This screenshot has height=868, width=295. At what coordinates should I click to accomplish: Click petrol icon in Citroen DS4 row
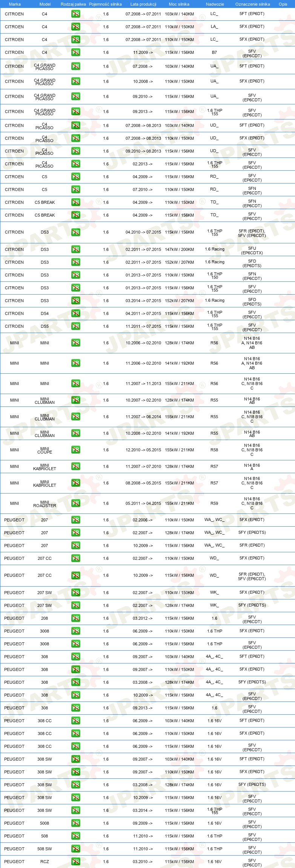pyautogui.click(x=75, y=313)
